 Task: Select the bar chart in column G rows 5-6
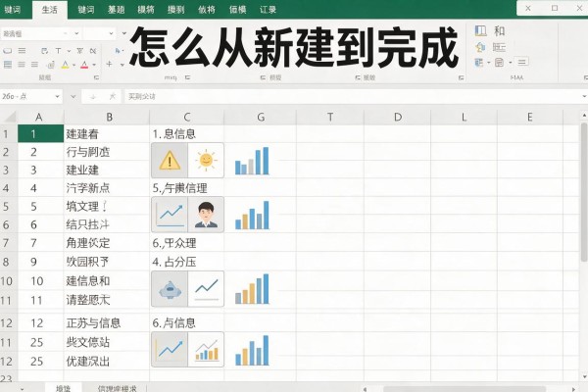252,216
